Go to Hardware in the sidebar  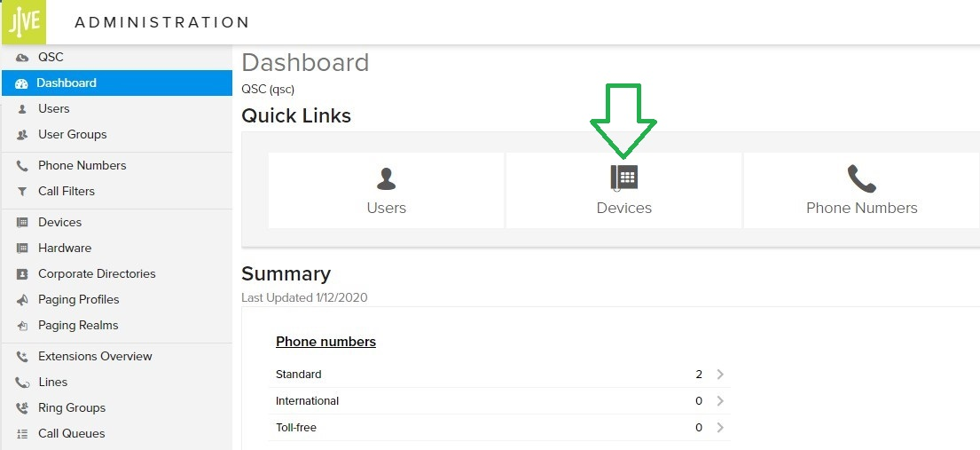coord(65,248)
